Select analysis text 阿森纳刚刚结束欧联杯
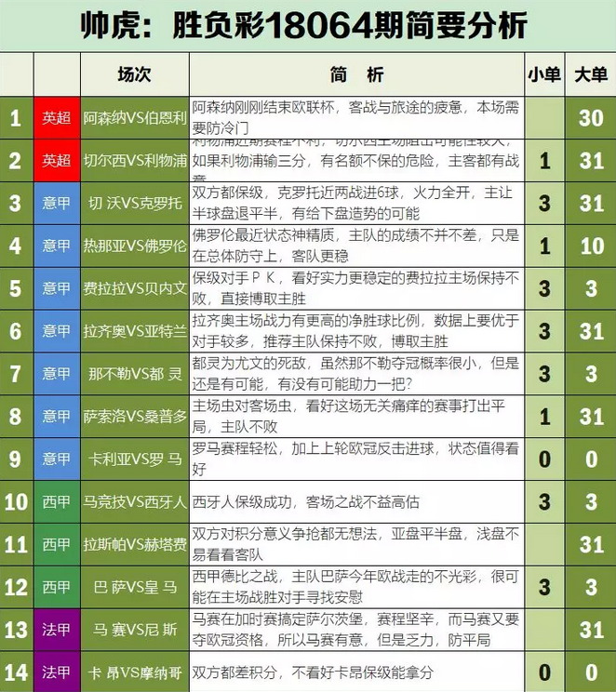 pos(263,107)
